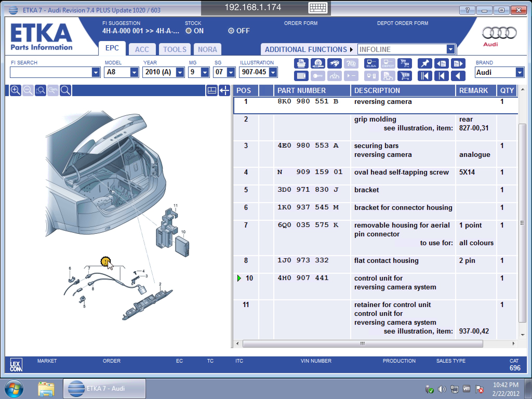Click the pushpin icon
This screenshot has width=532, height=399.
(425, 63)
